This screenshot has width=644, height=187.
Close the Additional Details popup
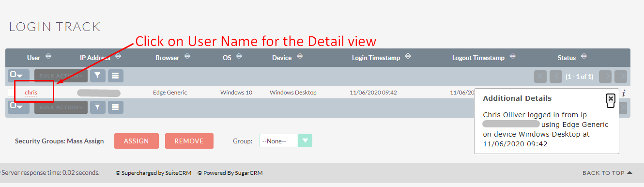point(611,99)
